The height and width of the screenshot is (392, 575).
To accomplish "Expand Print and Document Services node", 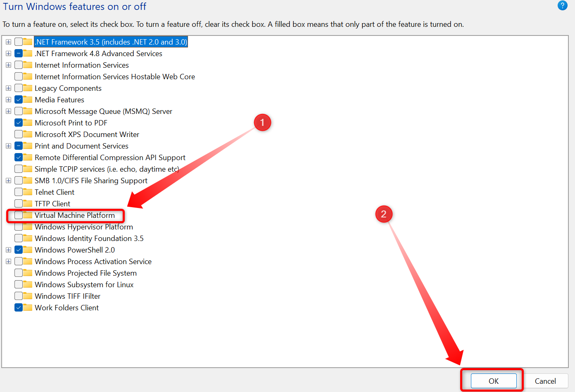I will (x=8, y=146).
